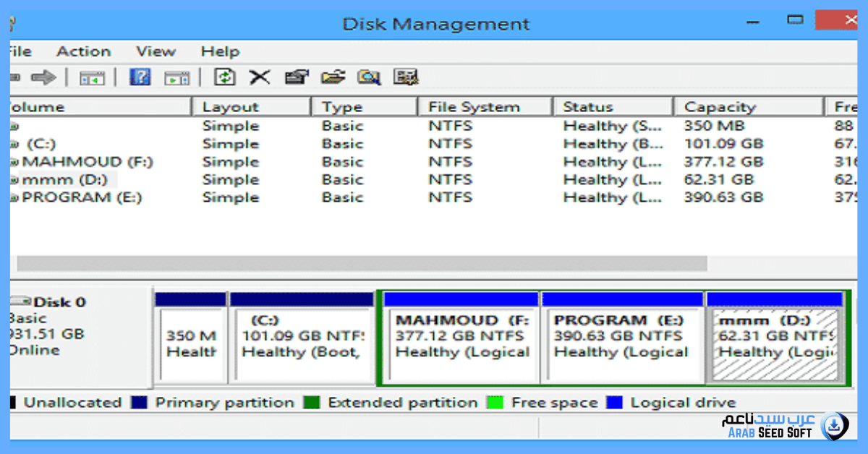Screen dimensions: 868x454
Task: Click the Refresh toolbar icon
Action: pyautogui.click(x=226, y=77)
